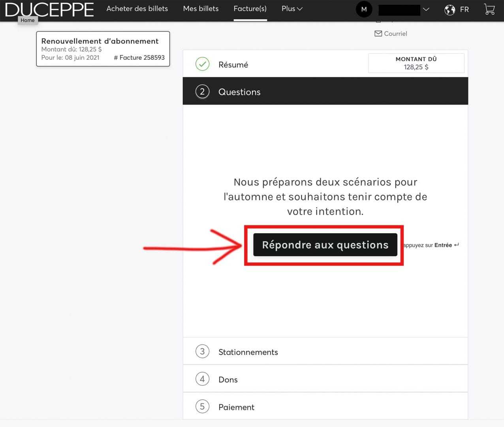Click the M profile avatar
504x427 pixels.
tap(364, 9)
